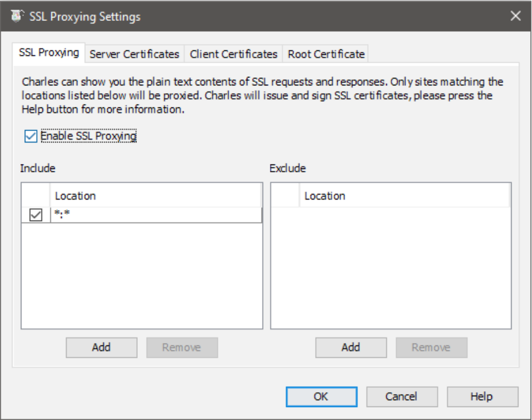532x420 pixels.
Task: Select the *:* row in Include list
Action: [155, 215]
